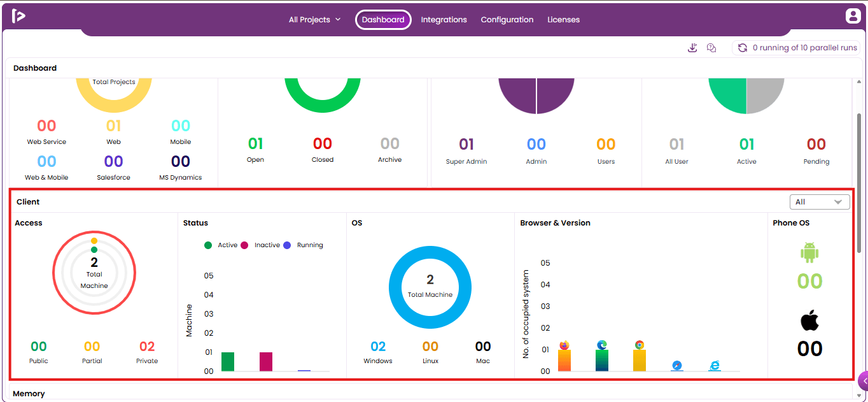Open the All Projects dropdown
The width and height of the screenshot is (868, 402).
pos(315,20)
